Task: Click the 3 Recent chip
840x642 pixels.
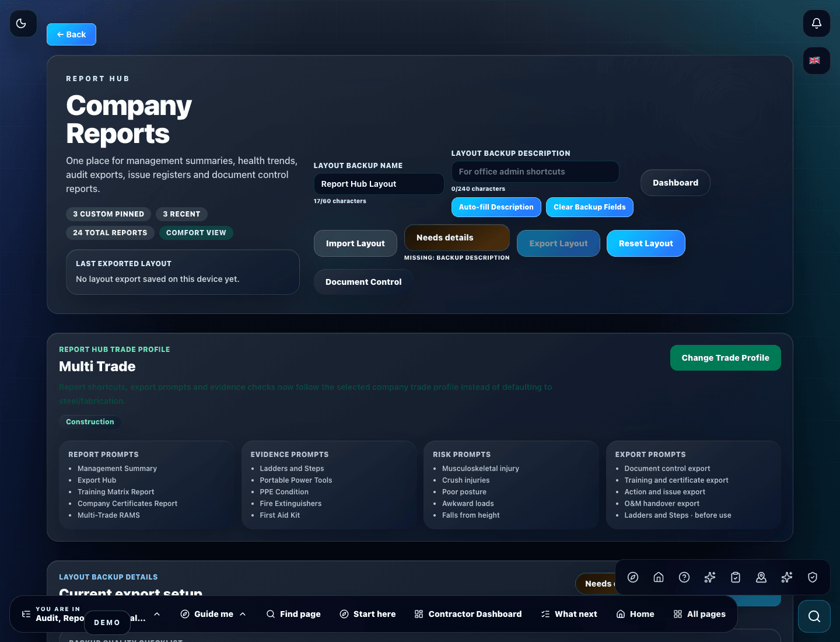Action: pos(181,214)
